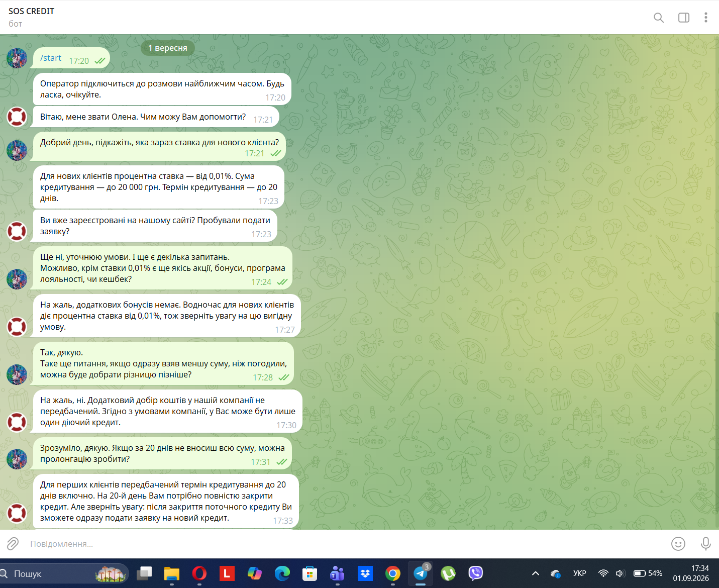The width and height of the screenshot is (719, 588).
Task: Toggle the right sidebar panel icon
Action: [x=684, y=18]
